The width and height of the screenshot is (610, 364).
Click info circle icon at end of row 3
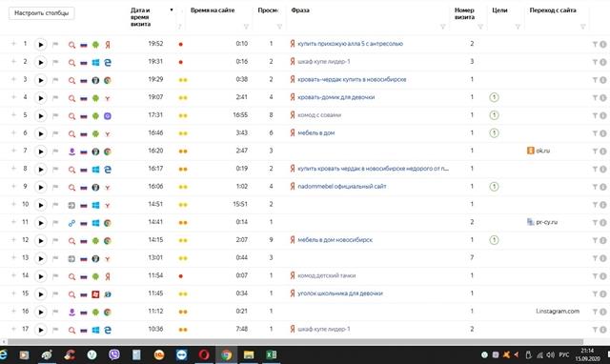(x=603, y=80)
